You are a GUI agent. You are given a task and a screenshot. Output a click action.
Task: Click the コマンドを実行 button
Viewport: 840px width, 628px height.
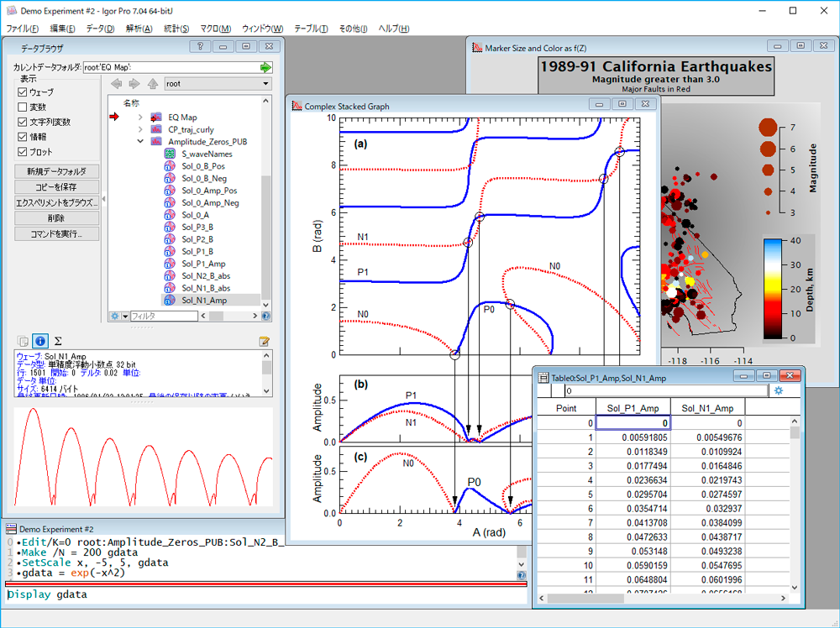pos(57,233)
